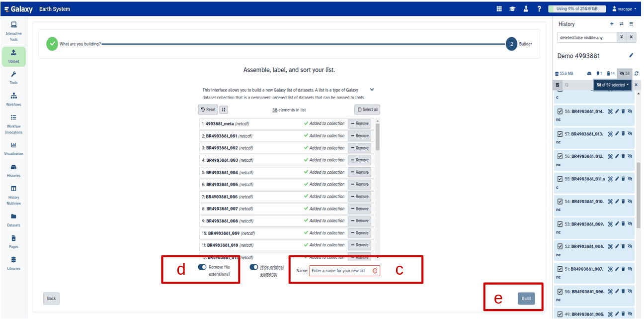The width and height of the screenshot is (644, 320).
Task: Expand the list builder help text chevron
Action: [372, 90]
